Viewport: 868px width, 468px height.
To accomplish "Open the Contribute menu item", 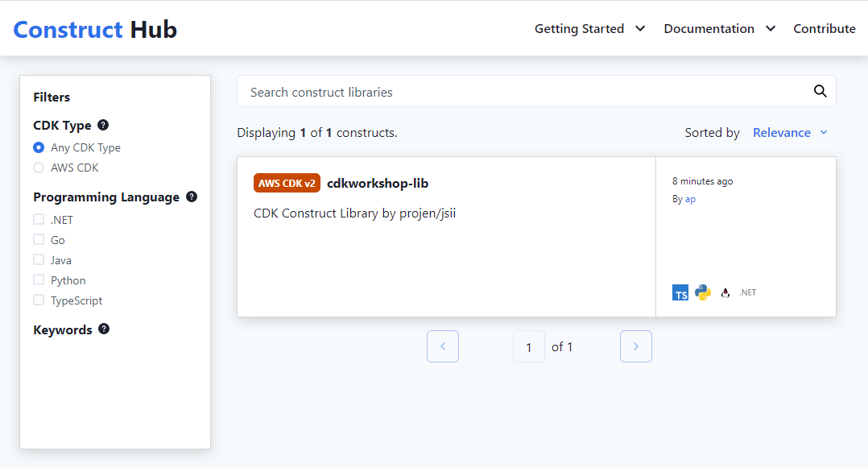I will [825, 29].
